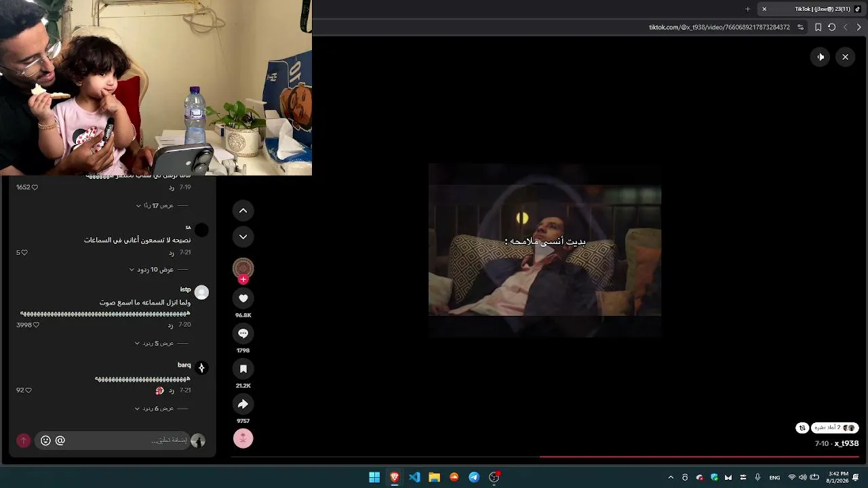Viewport: 868px width, 488px height.
Task: Launch Visual Studio Code from taskbar
Action: pyautogui.click(x=414, y=477)
